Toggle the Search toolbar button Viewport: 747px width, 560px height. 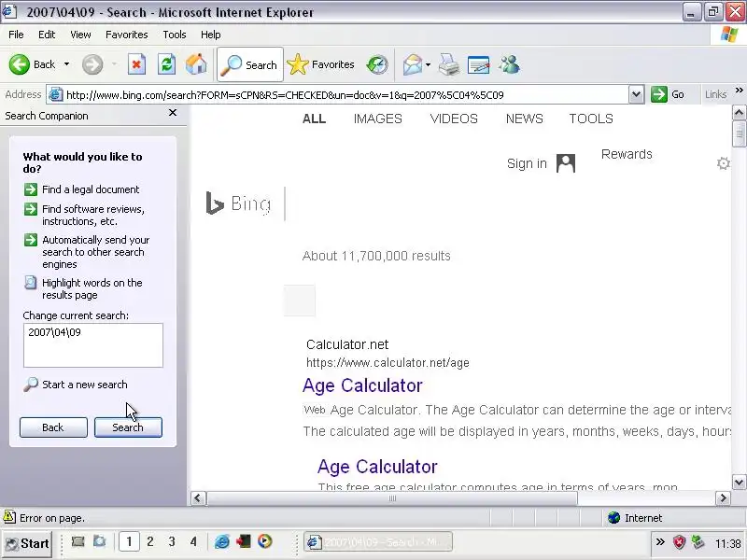(x=250, y=64)
